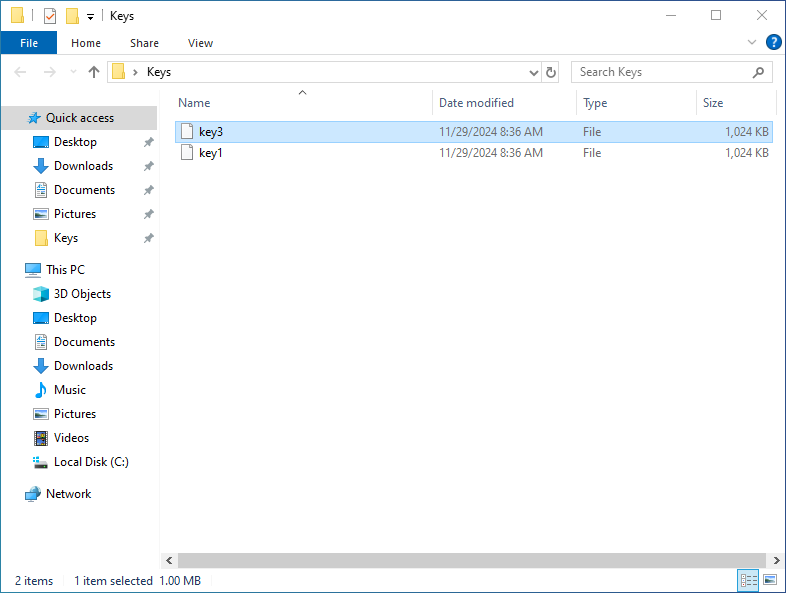Viewport: 786px width, 593px height.
Task: Open the File menu tab
Action: click(x=29, y=43)
